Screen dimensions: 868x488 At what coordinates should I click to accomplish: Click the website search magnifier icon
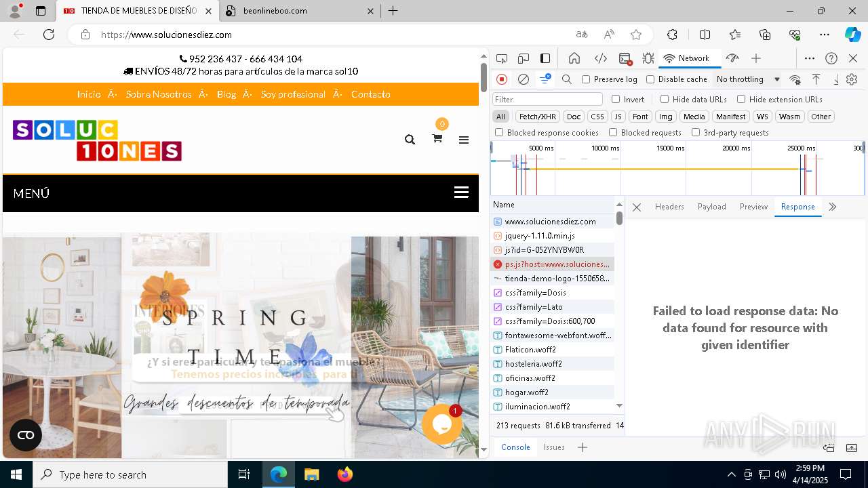[x=410, y=140]
